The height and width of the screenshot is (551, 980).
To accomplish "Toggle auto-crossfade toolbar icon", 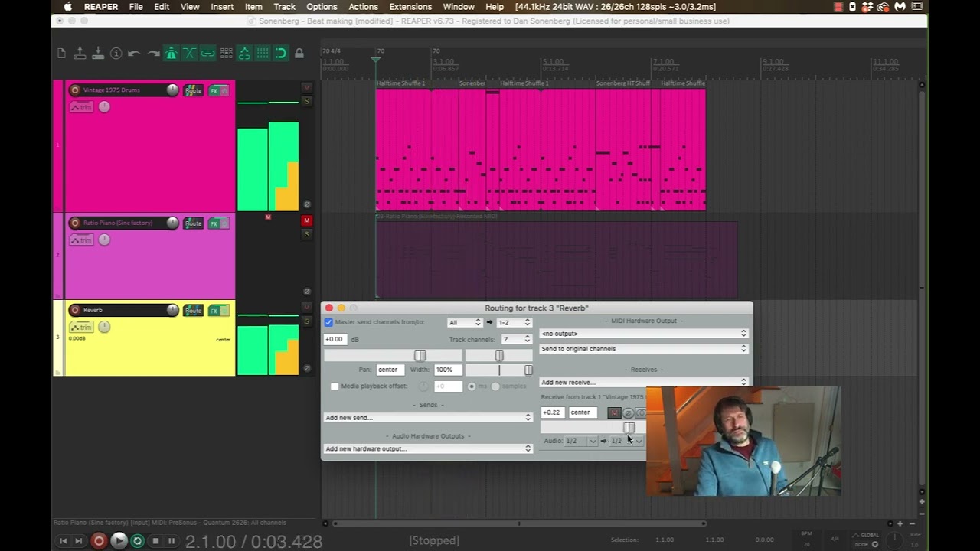I will (x=189, y=54).
